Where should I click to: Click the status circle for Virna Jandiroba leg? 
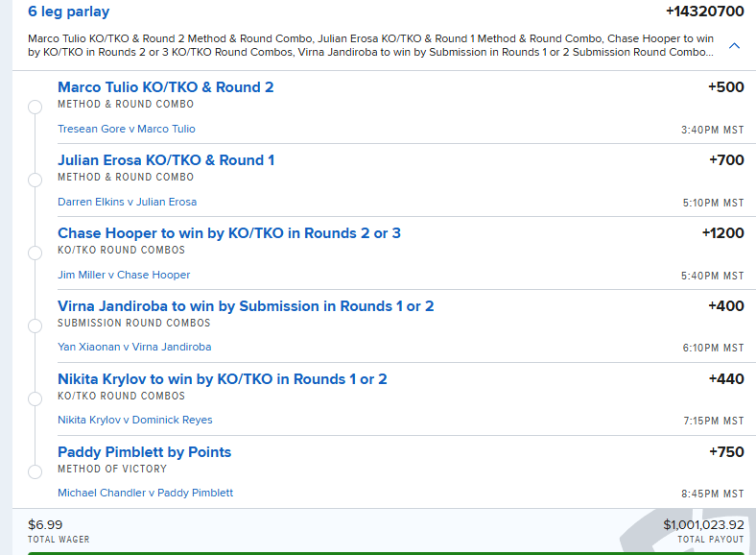click(35, 326)
